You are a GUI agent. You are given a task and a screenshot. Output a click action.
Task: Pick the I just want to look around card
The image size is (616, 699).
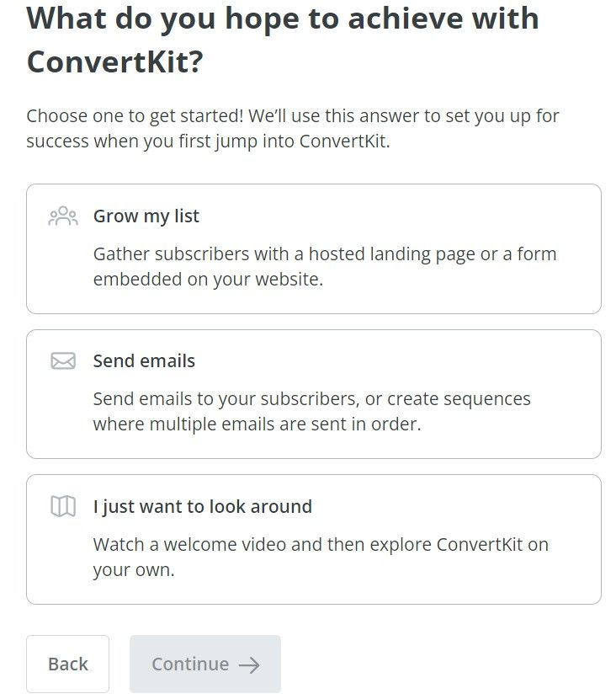[314, 539]
